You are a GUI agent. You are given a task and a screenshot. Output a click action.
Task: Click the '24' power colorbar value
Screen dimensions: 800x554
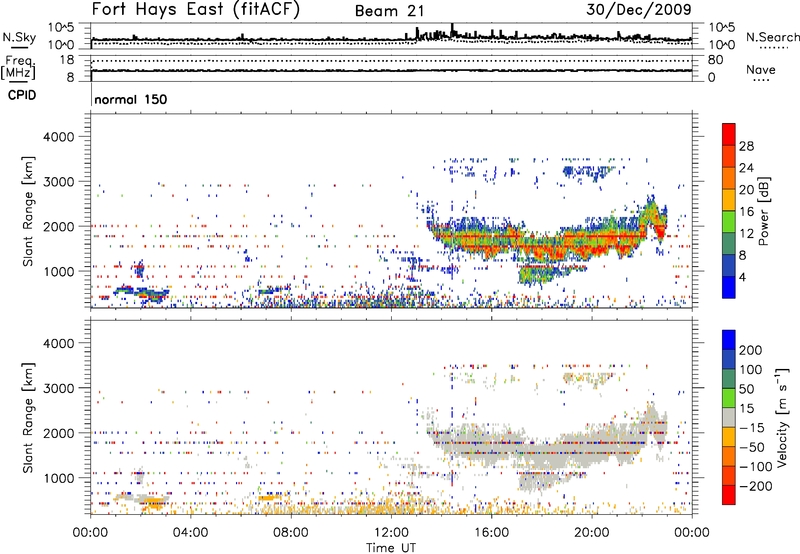[x=746, y=168]
